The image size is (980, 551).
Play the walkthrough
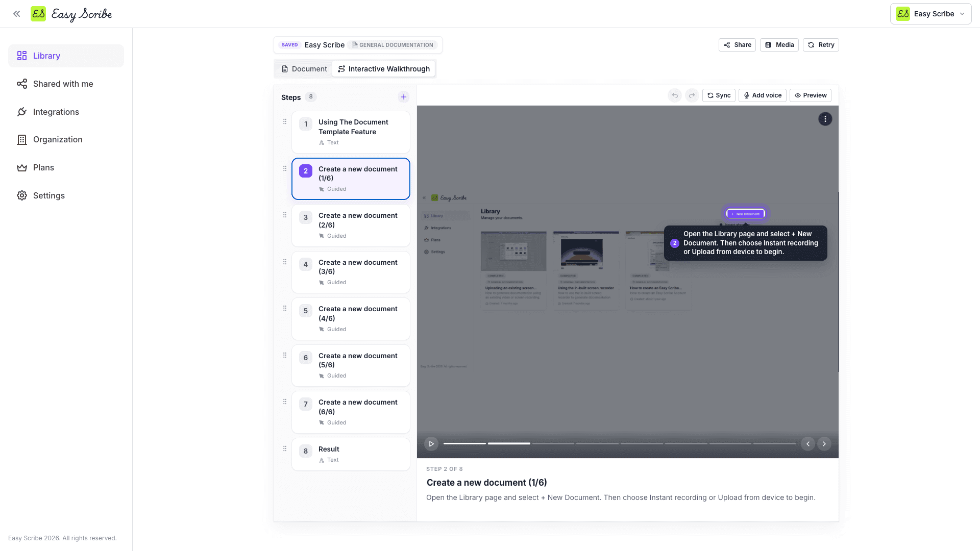(x=431, y=444)
